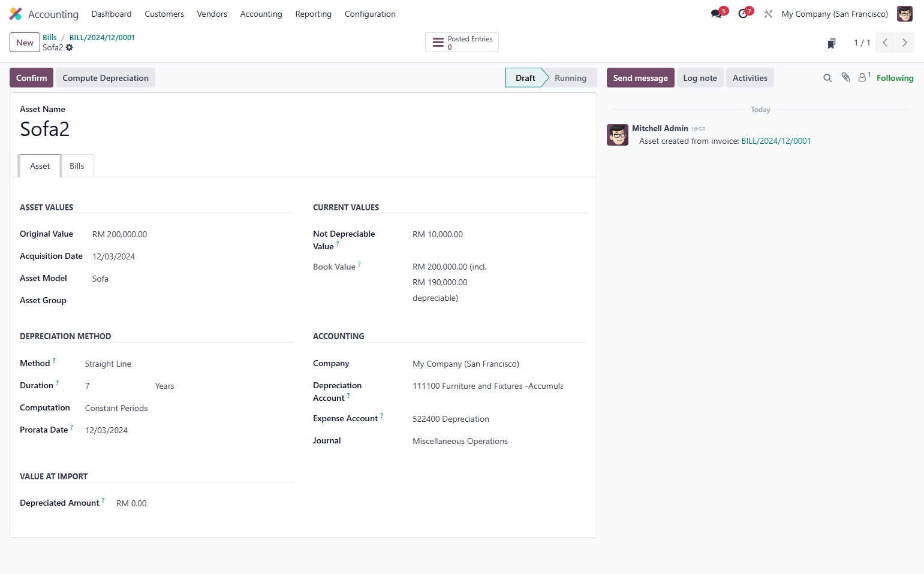The width and height of the screenshot is (924, 574).
Task: Switch to the Bills tab
Action: click(x=77, y=166)
